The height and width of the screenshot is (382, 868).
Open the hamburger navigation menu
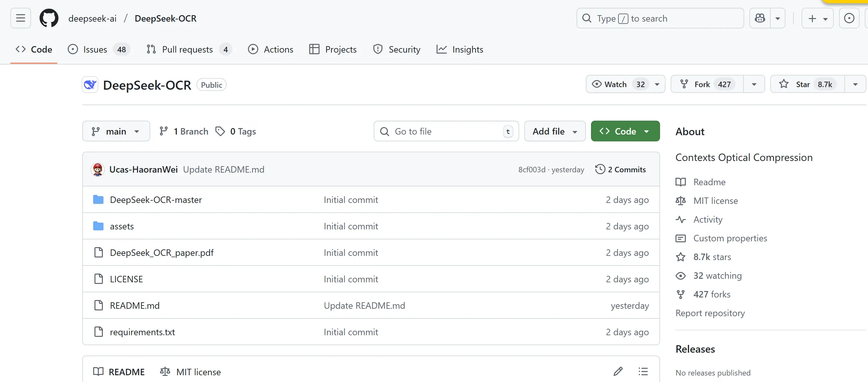point(21,18)
